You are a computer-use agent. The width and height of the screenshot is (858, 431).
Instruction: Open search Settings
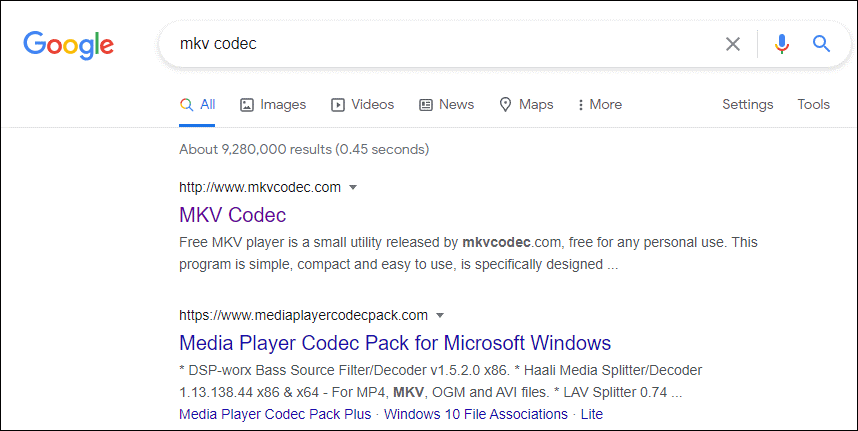pos(747,104)
